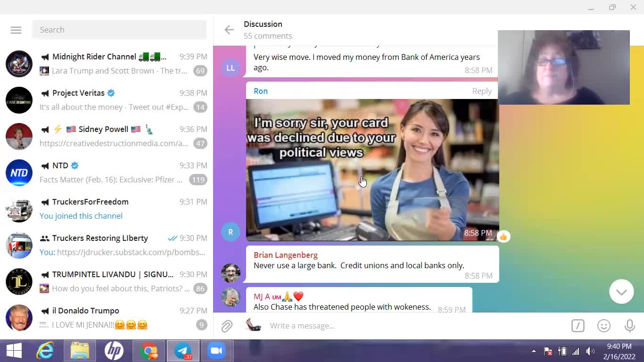Click the message 'Very wise move...'
This screenshot has height=362, width=644.
click(x=367, y=62)
